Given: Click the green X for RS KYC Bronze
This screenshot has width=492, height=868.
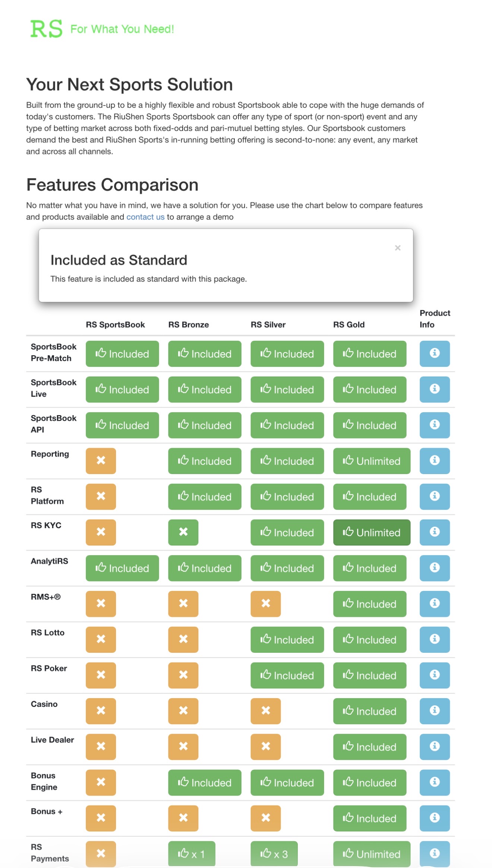Looking at the screenshot, I should 183,532.
